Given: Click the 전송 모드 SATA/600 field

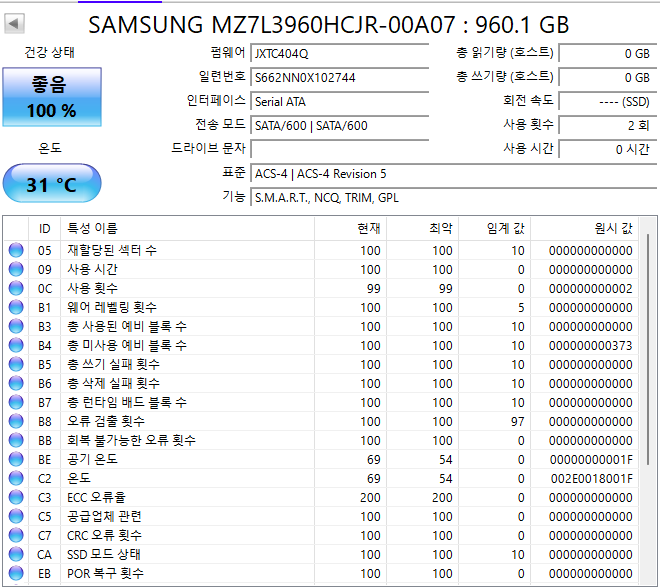Looking at the screenshot, I should point(348,126).
